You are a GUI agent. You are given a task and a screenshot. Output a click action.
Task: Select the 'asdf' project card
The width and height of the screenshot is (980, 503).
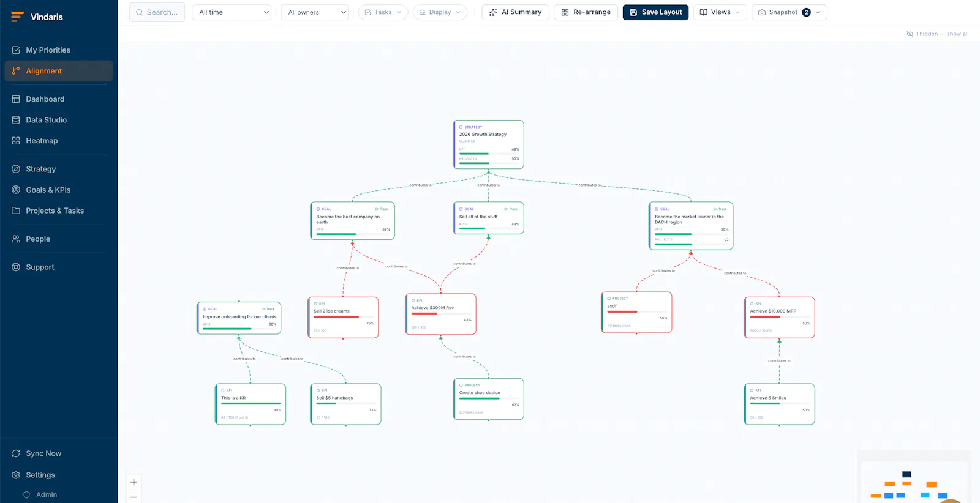[x=636, y=313]
